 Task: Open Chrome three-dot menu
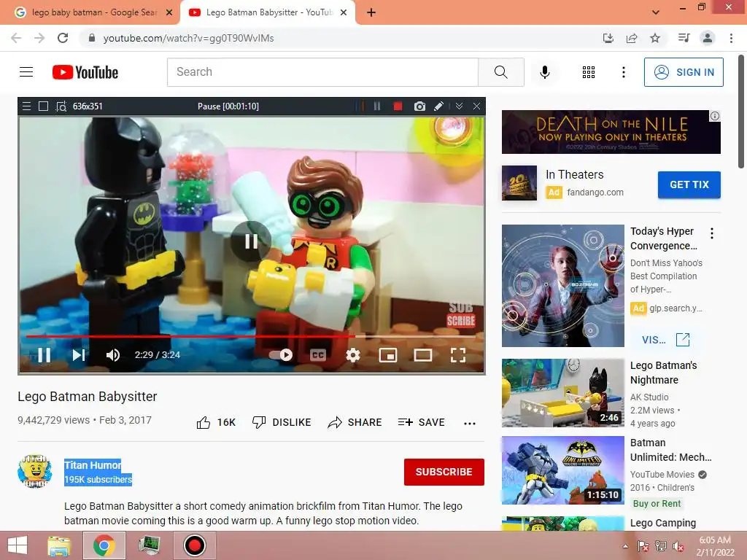click(731, 38)
